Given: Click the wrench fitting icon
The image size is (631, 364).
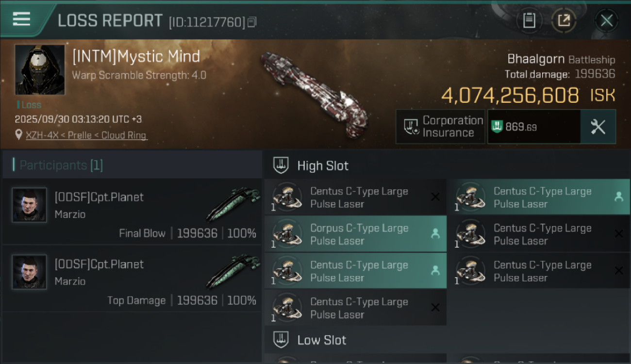Looking at the screenshot, I should 598,127.
